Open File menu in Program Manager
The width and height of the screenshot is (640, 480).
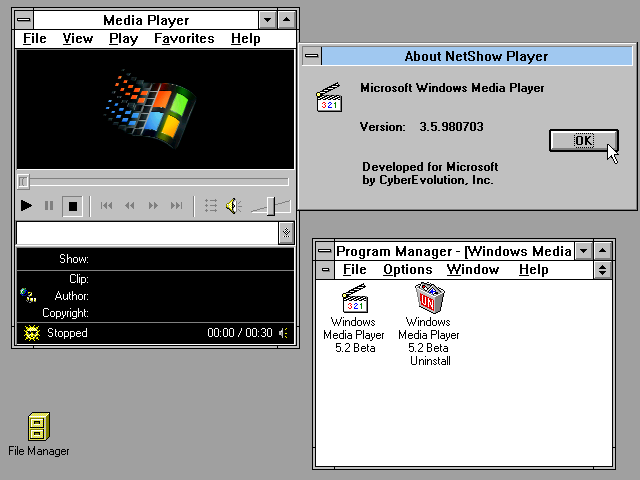click(355, 270)
